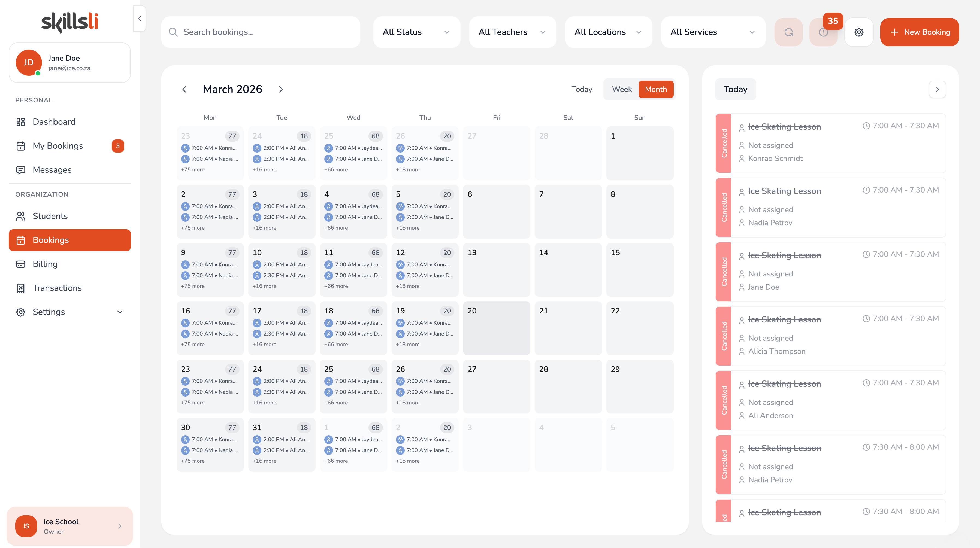The image size is (980, 548).
Task: Collapse the sidebar with the left chevron
Action: point(139,18)
